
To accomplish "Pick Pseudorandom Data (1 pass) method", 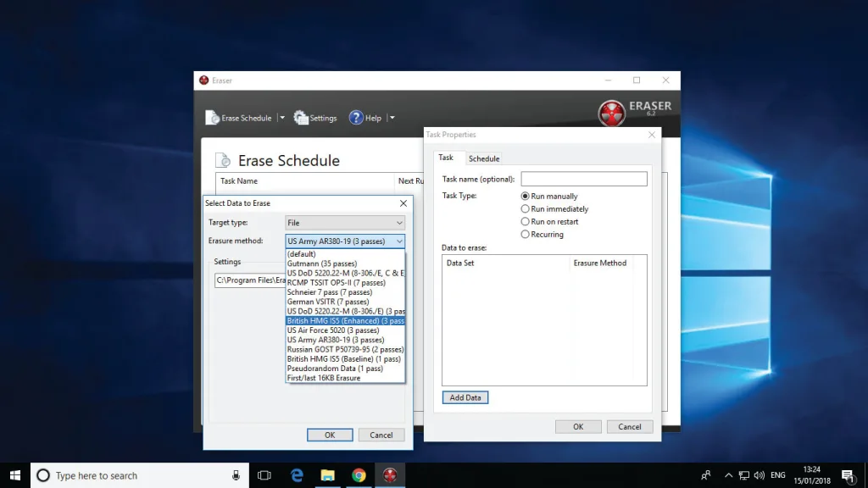I will [346, 368].
